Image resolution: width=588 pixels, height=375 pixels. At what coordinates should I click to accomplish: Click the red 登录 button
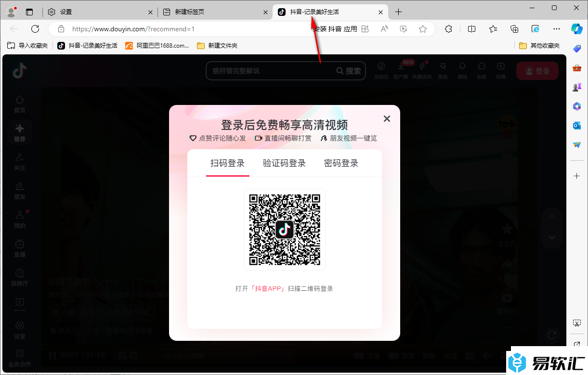[x=537, y=71]
